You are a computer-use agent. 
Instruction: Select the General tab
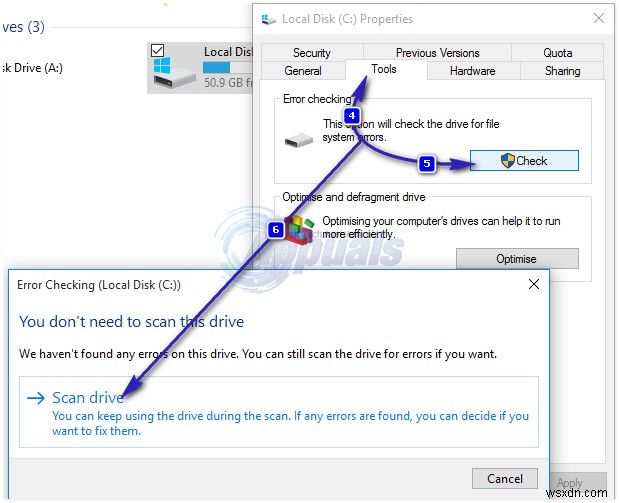point(303,71)
